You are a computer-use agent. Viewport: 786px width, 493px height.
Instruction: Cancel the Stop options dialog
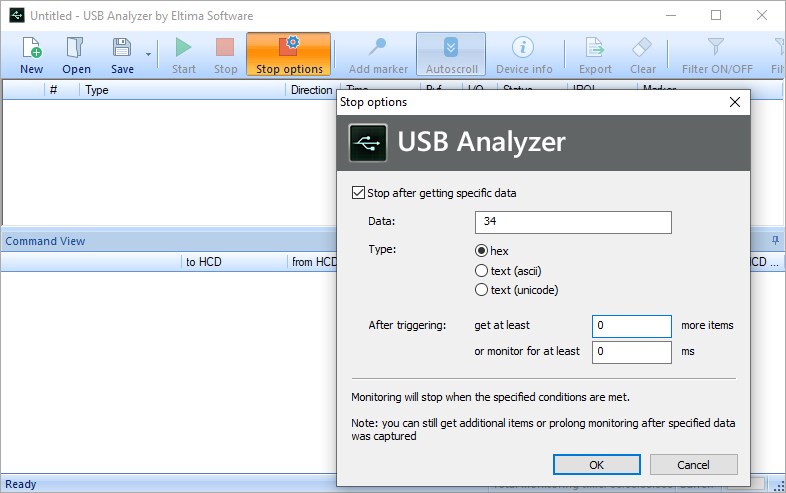(693, 464)
